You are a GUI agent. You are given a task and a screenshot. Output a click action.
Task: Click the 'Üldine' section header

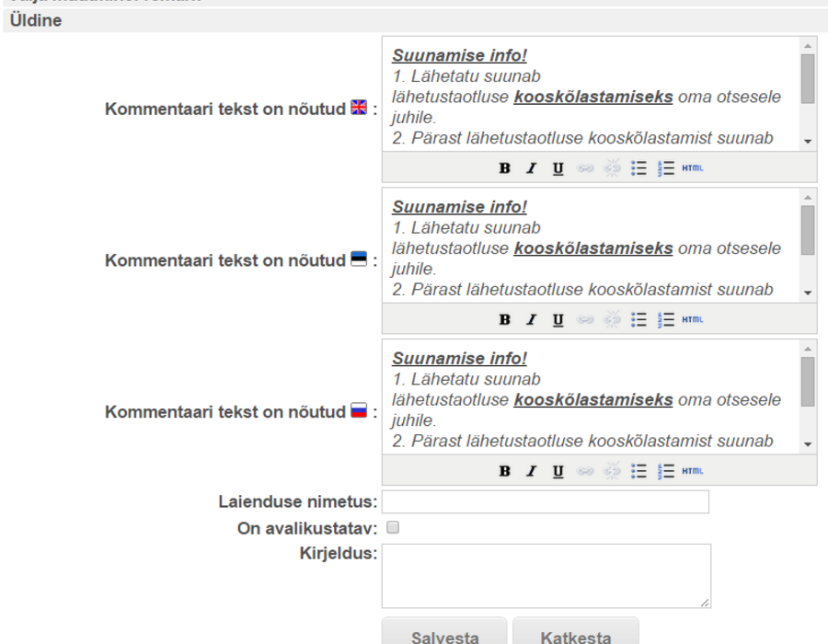click(x=36, y=20)
